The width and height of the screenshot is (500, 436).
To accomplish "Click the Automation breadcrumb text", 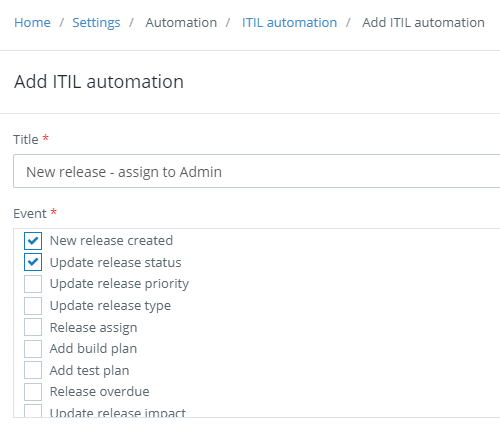I will (181, 23).
